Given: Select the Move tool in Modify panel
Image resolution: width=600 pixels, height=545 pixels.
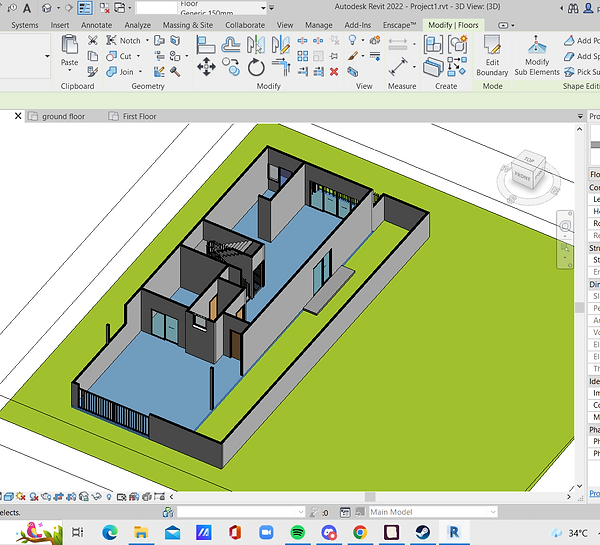Looking at the screenshot, I should point(206,67).
